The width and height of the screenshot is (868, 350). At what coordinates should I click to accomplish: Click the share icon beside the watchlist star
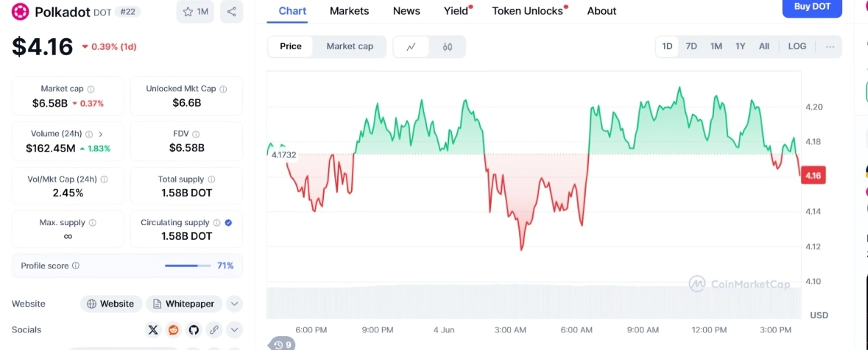tap(232, 12)
